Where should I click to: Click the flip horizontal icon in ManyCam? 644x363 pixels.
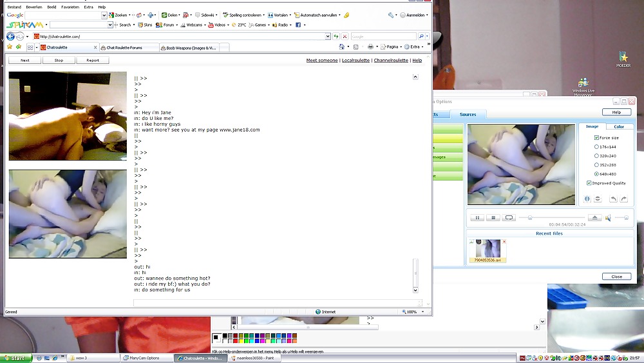587,199
